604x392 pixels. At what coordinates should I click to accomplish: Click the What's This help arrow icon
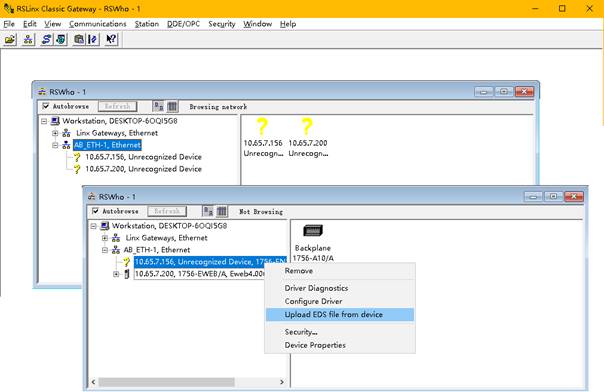[x=111, y=39]
